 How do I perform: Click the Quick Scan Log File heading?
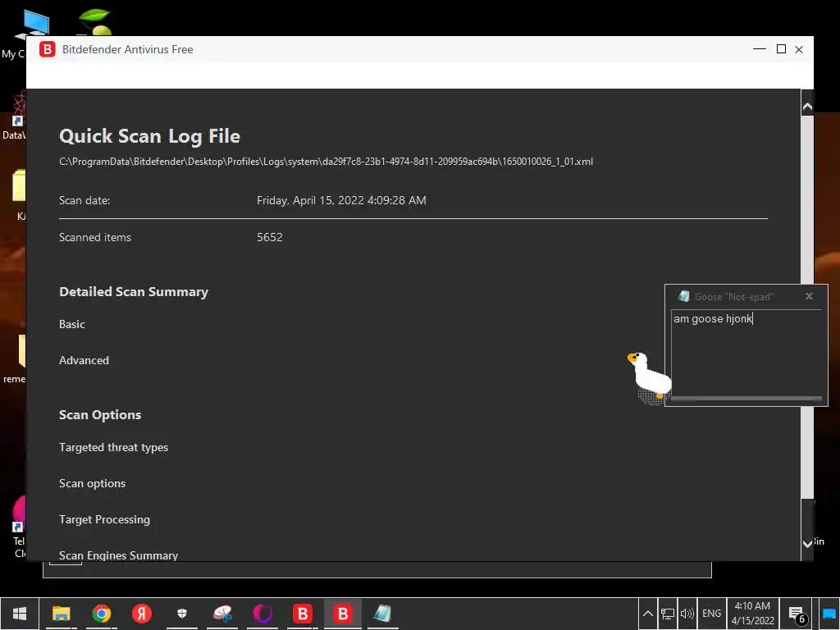[149, 136]
